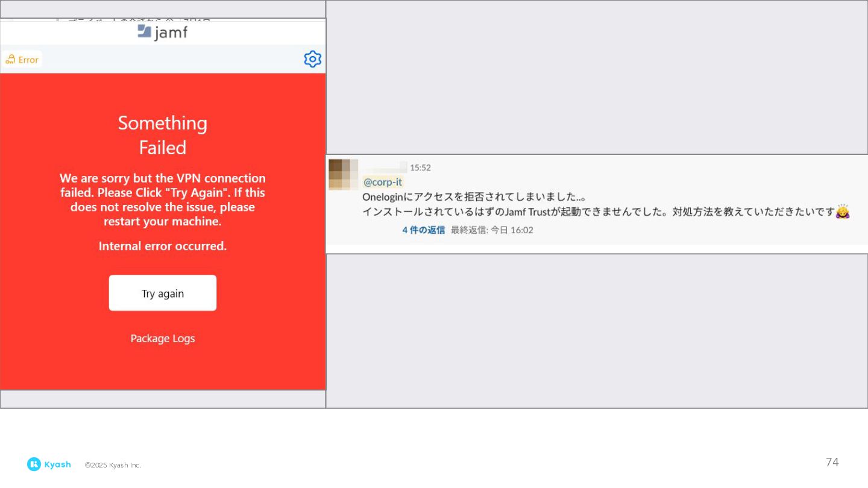The height and width of the screenshot is (488, 868).
Task: Click the @corp-it mention in the message
Action: pyautogui.click(x=383, y=182)
